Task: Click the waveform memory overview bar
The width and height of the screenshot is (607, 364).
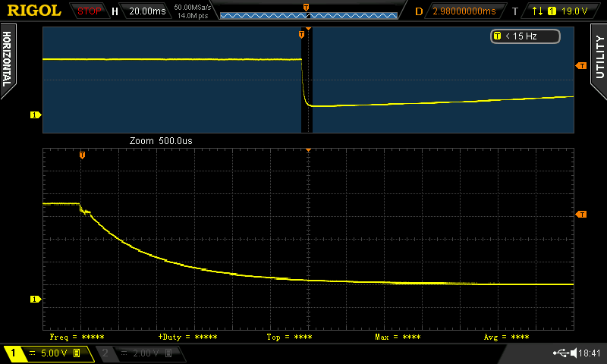Action: point(309,15)
